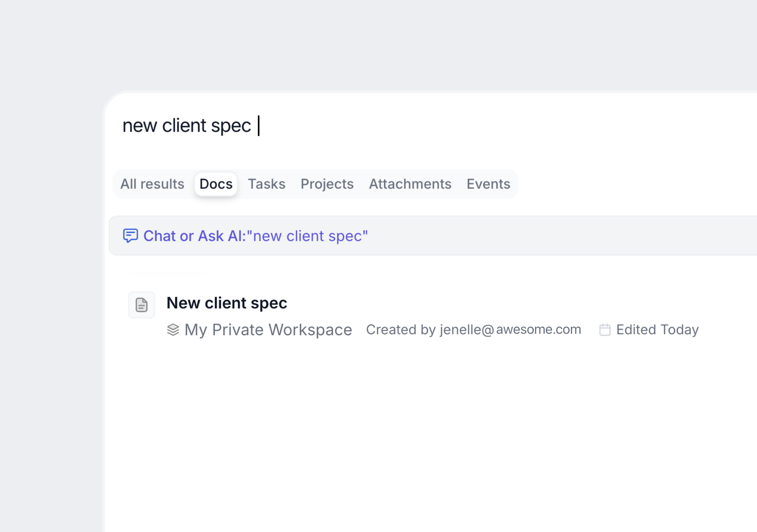The width and height of the screenshot is (757, 532).
Task: Click into the search field with "new client spec"
Action: pos(187,126)
